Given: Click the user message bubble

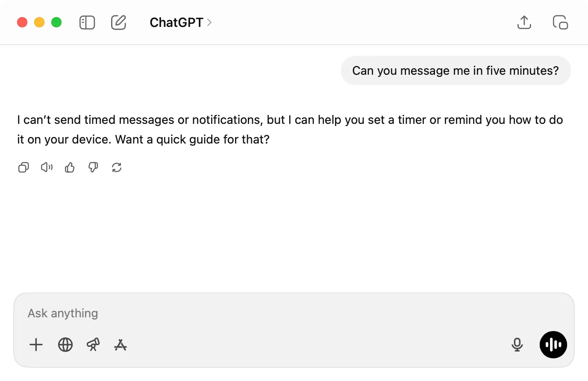Looking at the screenshot, I should coord(456,70).
